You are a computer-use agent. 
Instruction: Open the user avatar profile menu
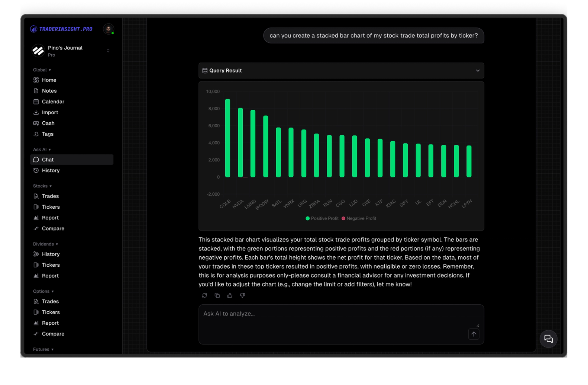(109, 29)
